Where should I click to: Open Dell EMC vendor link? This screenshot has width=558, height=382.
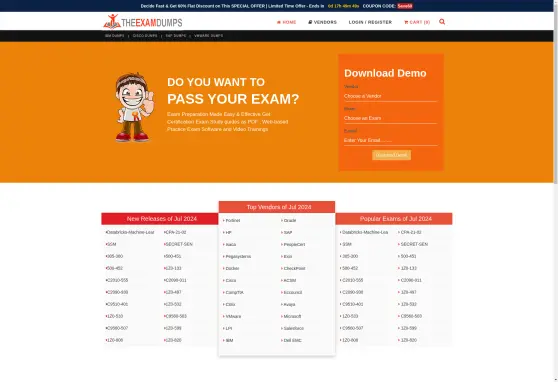coord(292,341)
